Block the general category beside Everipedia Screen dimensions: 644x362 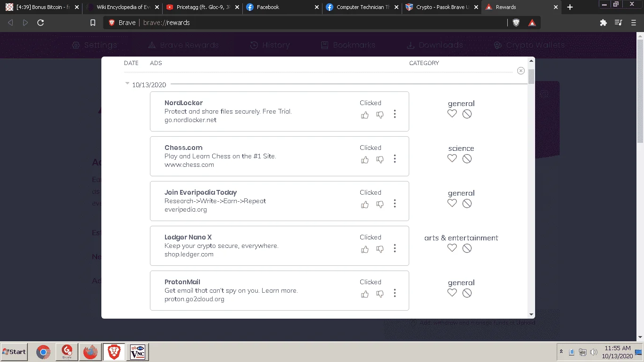pos(467,203)
